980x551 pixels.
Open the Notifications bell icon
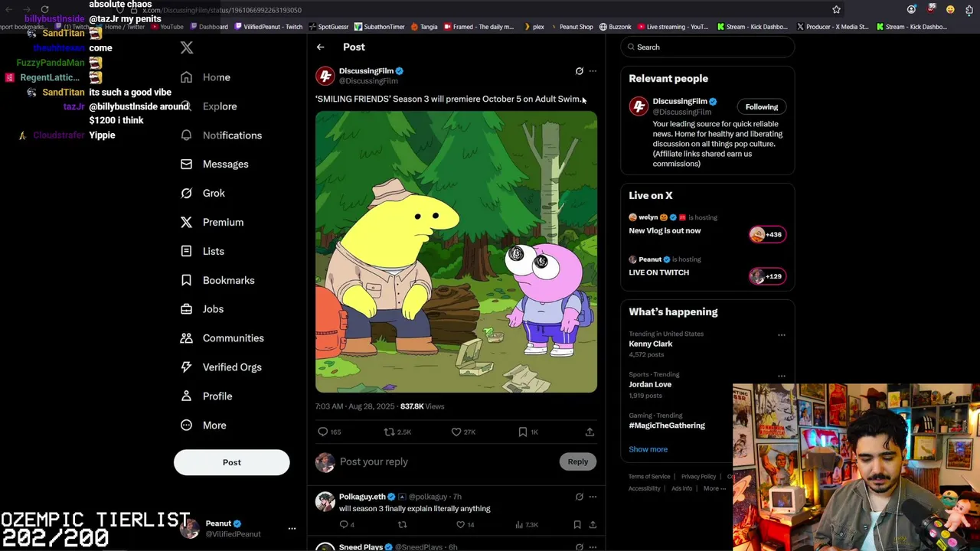186,135
